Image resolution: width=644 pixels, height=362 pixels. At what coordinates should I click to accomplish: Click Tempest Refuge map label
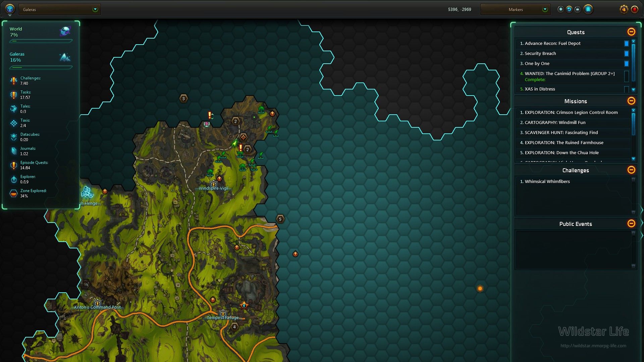coord(223,318)
